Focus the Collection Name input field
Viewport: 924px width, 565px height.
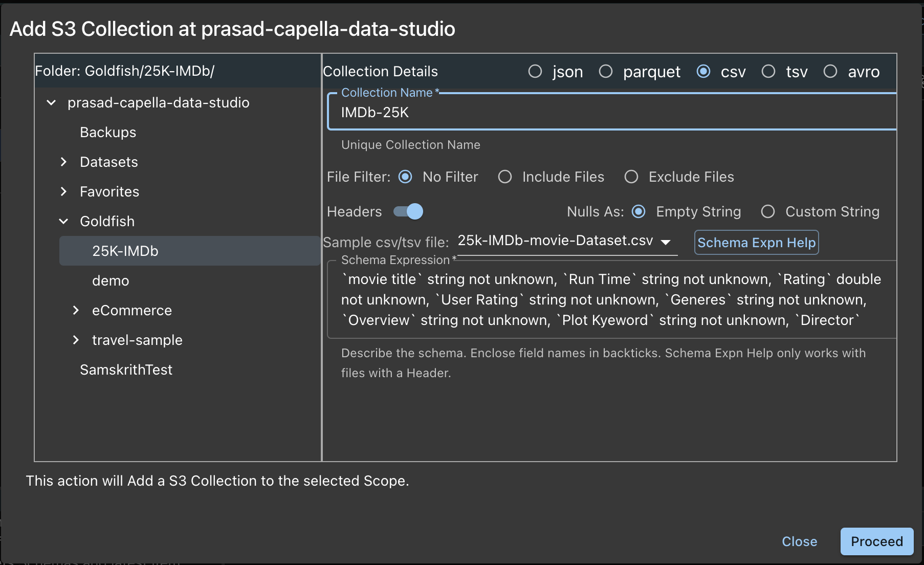click(x=611, y=112)
